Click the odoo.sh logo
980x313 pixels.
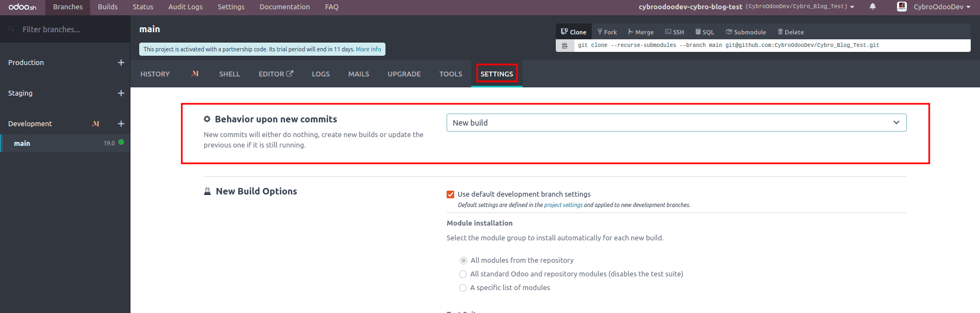22,7
